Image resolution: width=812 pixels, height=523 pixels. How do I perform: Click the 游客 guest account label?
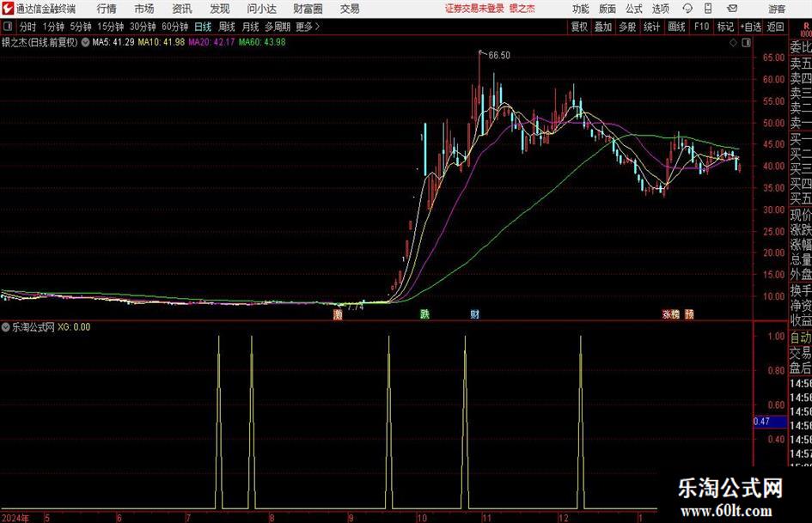(x=777, y=9)
